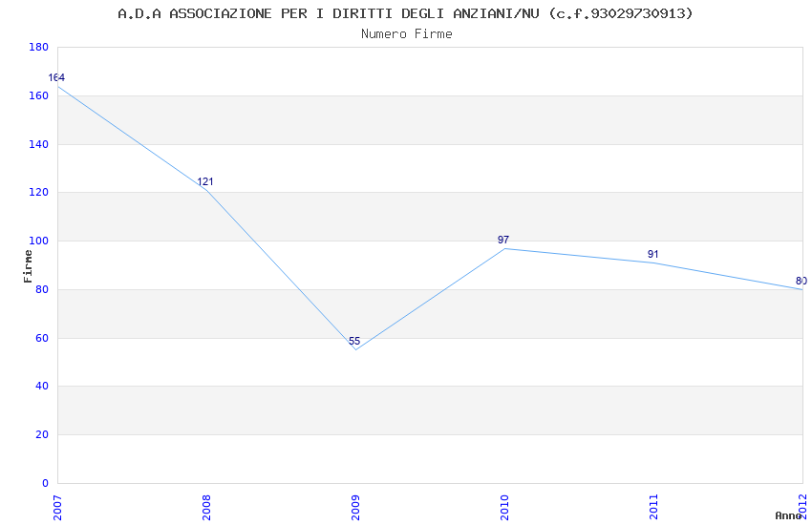The image size is (812, 525).
Task: Click the chart title 'A.D.A ASSOCIAZIONE PER I DIRITTI DEGLI ANZIANI/NU'
Action: (329, 13)
